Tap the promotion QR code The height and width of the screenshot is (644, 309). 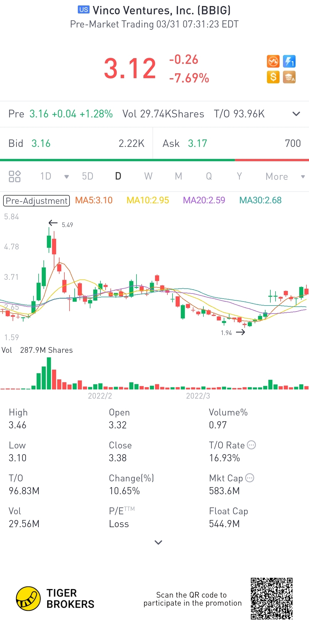(272, 598)
